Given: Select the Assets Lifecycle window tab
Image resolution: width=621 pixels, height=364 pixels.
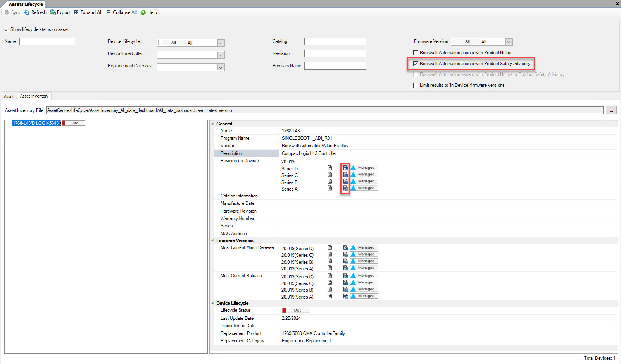Looking at the screenshot, I should tap(26, 4).
